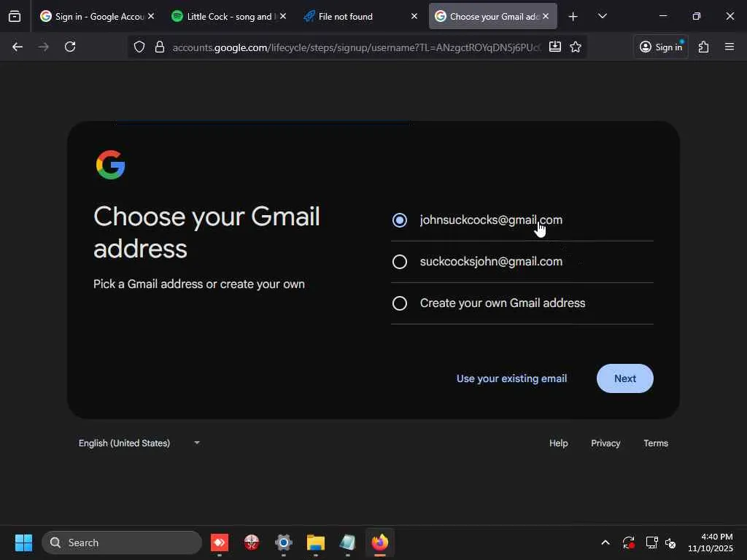
Task: Click the install-app icon in the address bar
Action: (x=555, y=47)
